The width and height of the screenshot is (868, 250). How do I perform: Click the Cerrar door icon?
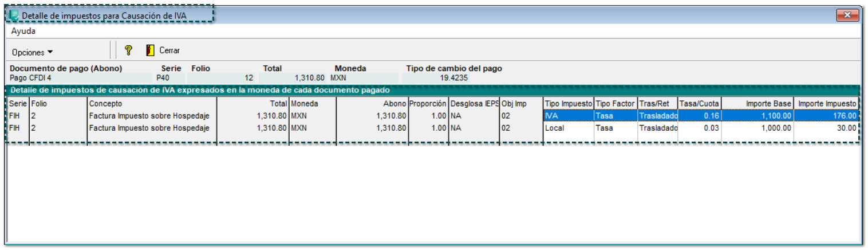pos(151,50)
